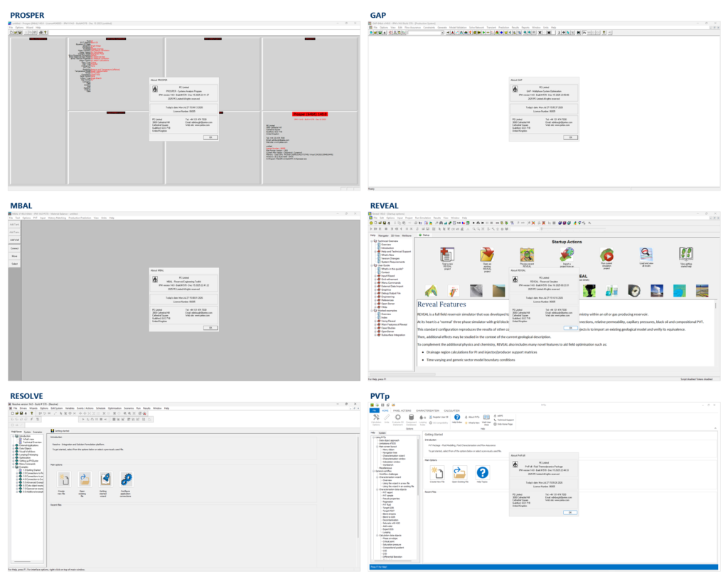Click 'Open Existing File' icon in PVTp

click(x=460, y=472)
